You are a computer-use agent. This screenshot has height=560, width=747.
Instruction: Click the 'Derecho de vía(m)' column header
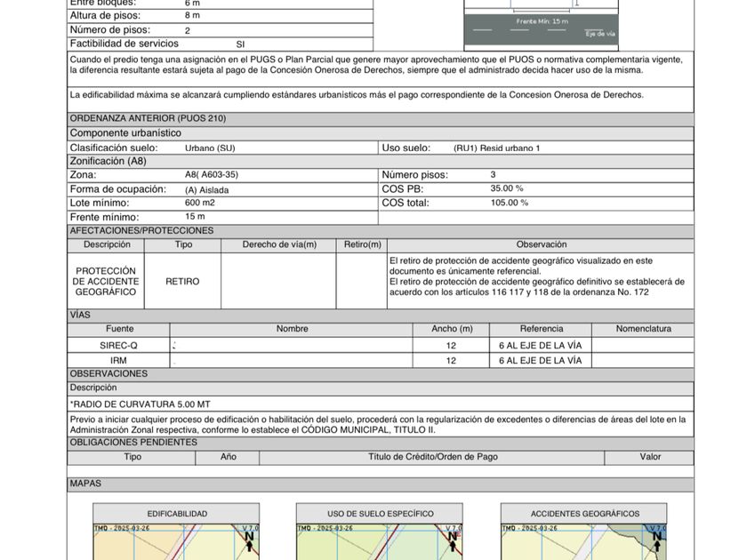click(x=279, y=244)
